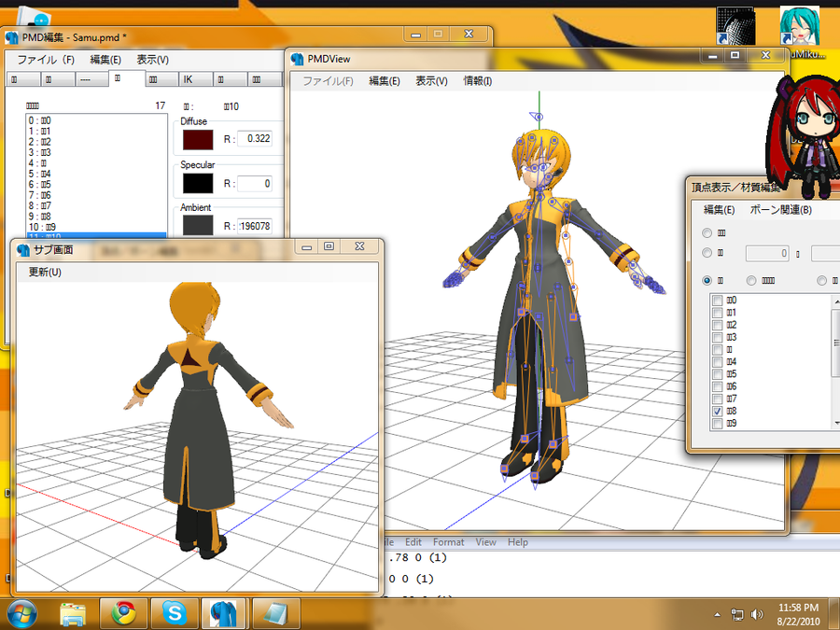Select list row starting with "9 :"
Image resolution: width=840 pixels, height=630 pixels.
coord(96,217)
